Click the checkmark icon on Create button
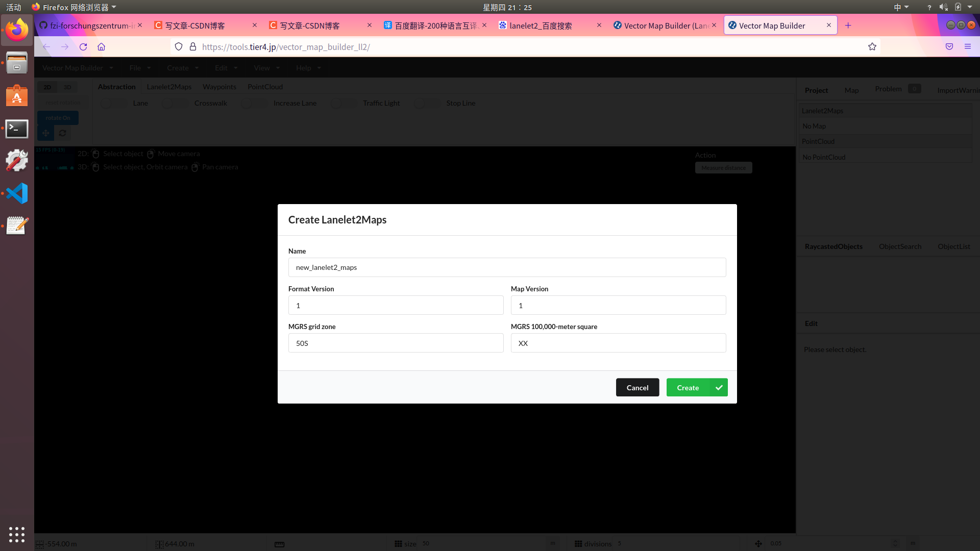 719,388
